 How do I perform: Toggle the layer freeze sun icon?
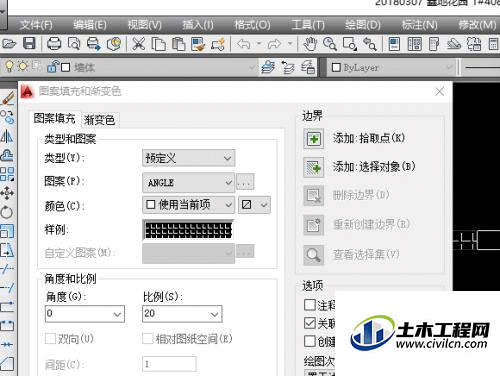(x=23, y=67)
